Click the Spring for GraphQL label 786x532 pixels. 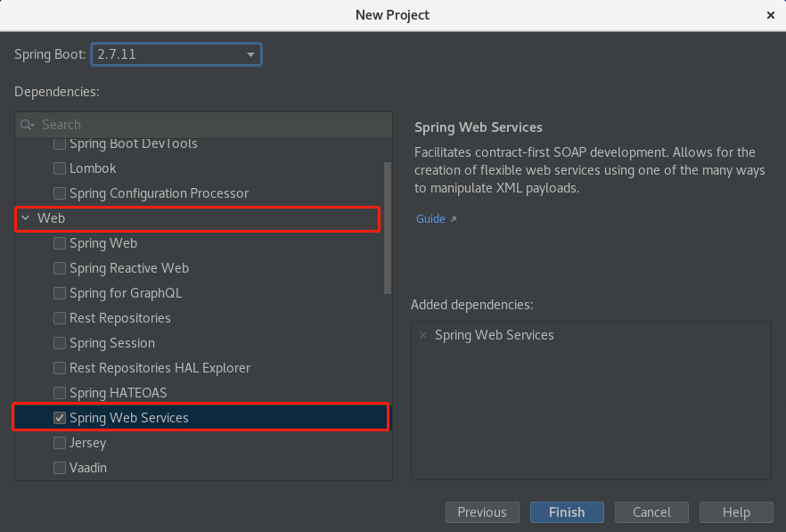(126, 293)
